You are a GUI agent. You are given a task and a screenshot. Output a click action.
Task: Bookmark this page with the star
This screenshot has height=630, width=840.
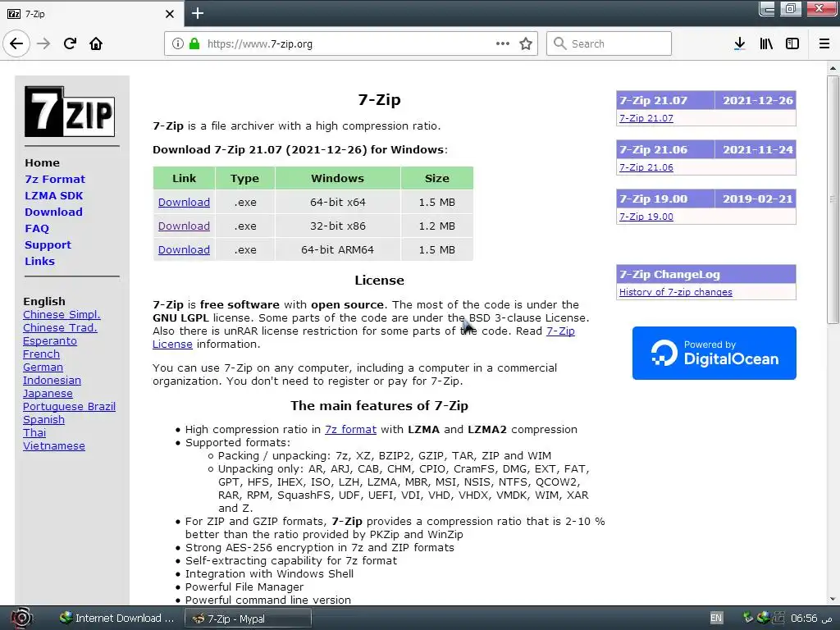pos(526,43)
